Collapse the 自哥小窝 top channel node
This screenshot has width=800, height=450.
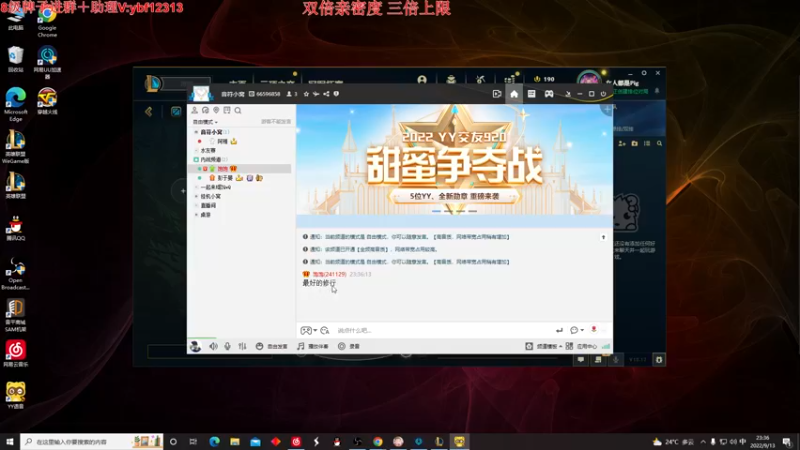196,132
